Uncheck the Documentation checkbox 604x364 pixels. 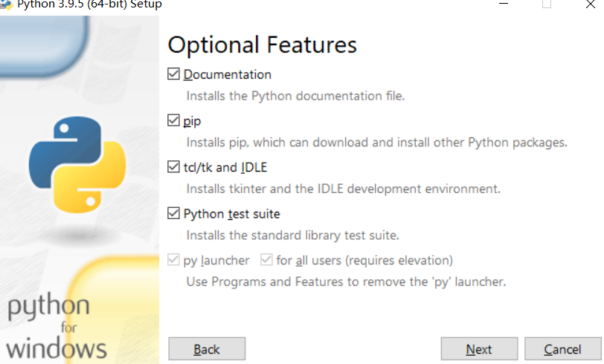pos(174,74)
